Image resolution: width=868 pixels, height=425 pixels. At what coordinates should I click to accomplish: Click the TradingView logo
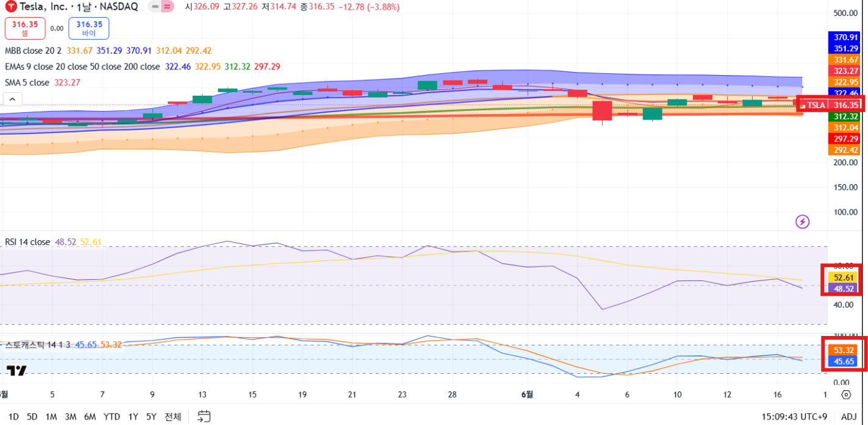point(16,370)
